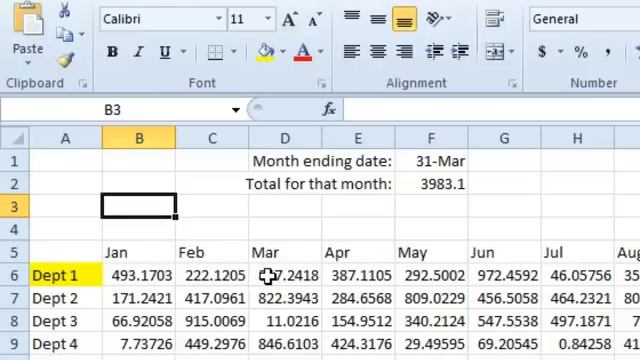Image resolution: width=640 pixels, height=360 pixels.
Task: Click Select All corner triangle
Action: pos(15,138)
